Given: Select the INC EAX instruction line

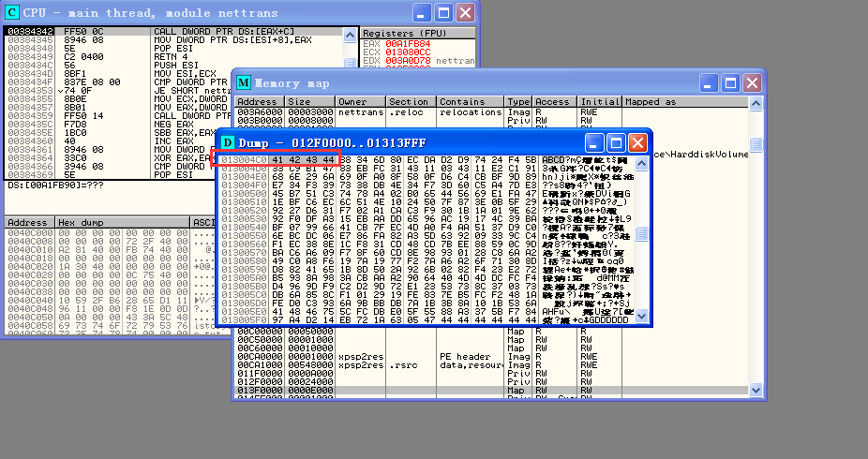Looking at the screenshot, I should click(111, 141).
